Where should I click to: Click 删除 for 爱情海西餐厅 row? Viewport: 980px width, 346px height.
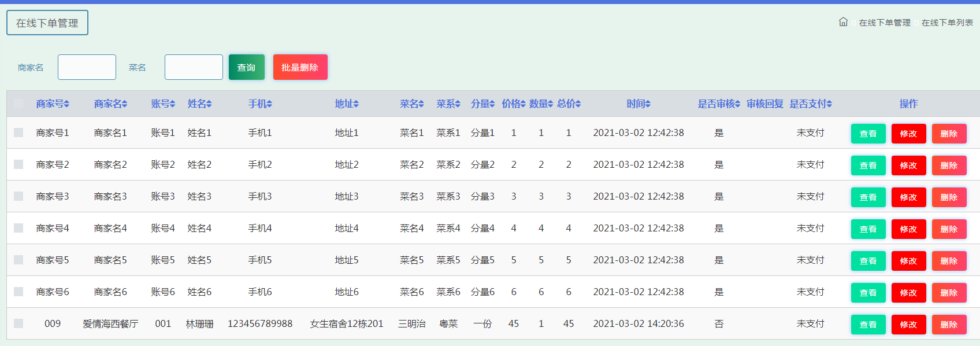click(x=949, y=325)
